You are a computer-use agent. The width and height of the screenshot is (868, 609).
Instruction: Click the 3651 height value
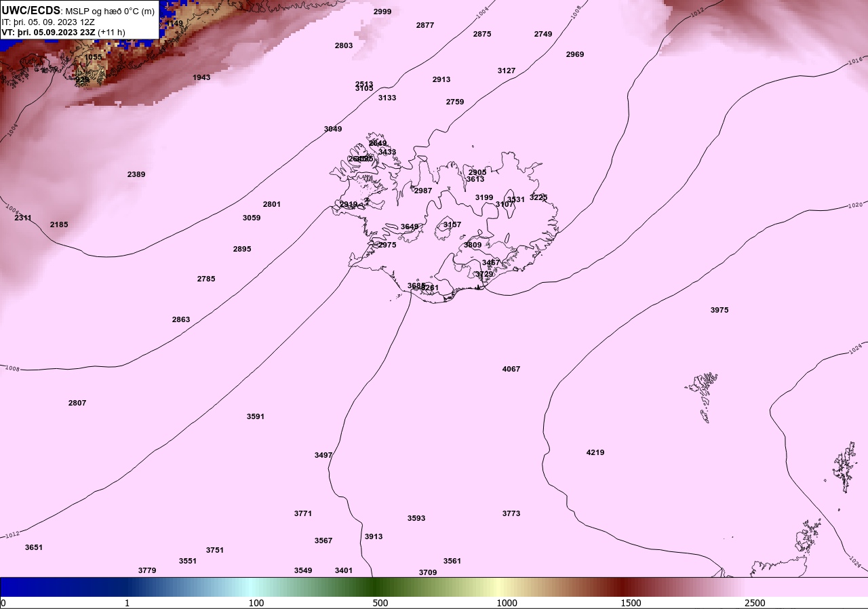pos(34,547)
